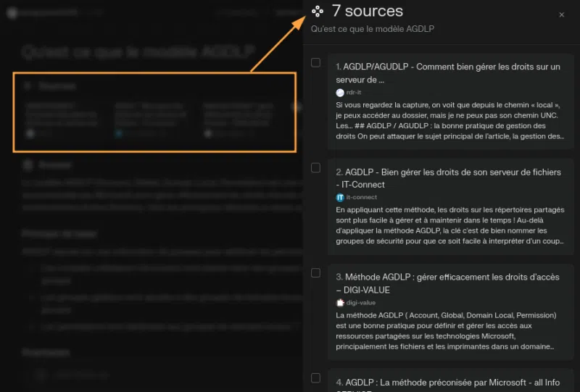Screen dimensions: 580x392
Task: Click the it-connect domain label
Action: click(x=361, y=198)
